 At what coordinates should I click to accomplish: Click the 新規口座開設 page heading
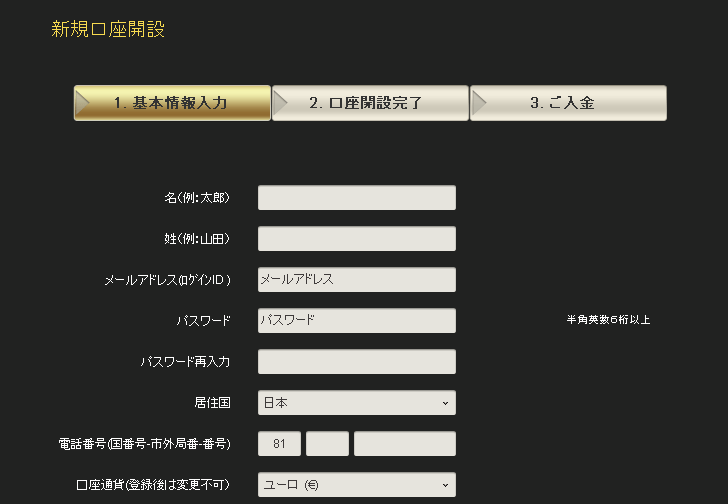point(108,29)
